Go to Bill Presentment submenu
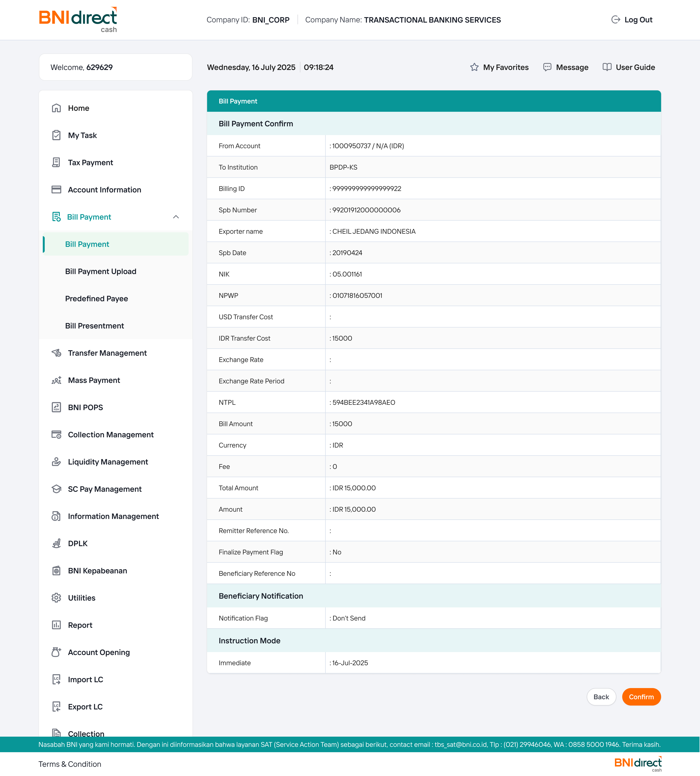The height and width of the screenshot is (776, 700). [x=95, y=326]
